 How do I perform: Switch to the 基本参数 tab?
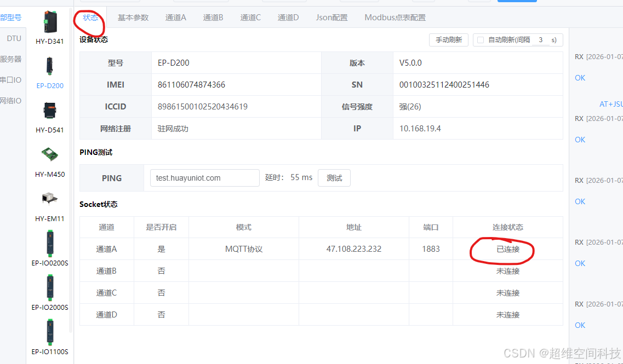(133, 18)
